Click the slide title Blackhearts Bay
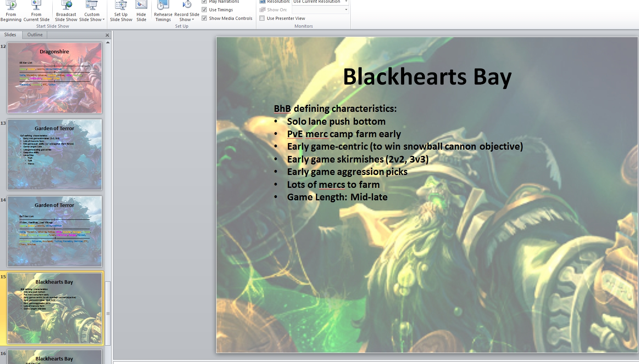 click(x=427, y=77)
